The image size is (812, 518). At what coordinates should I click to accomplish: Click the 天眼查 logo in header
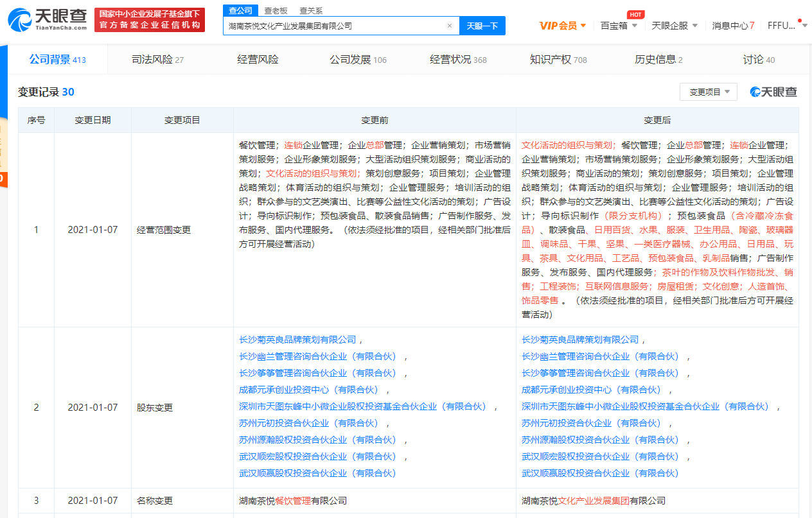click(x=48, y=19)
